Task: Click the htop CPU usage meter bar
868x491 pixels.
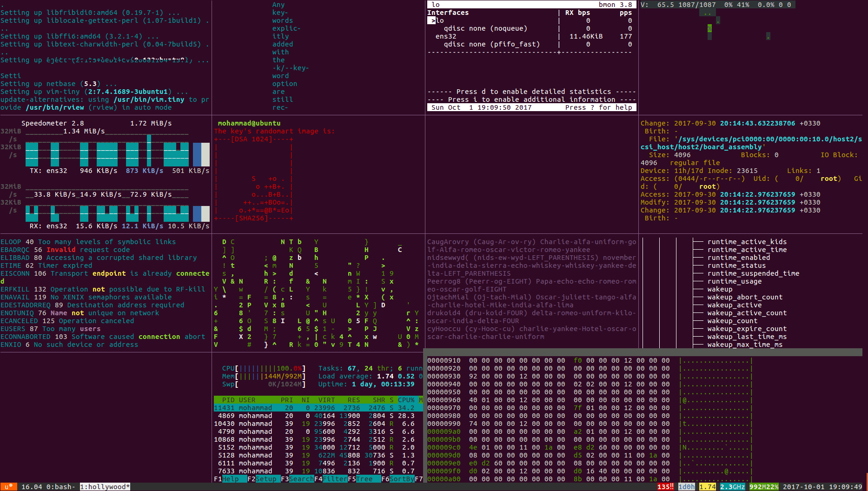Action: coord(264,368)
